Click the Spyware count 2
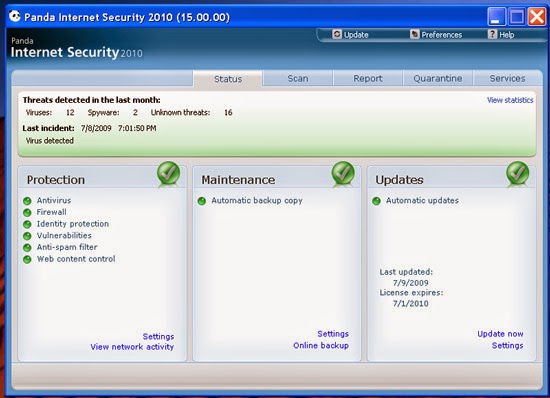This screenshot has height=398, width=550. point(135,113)
